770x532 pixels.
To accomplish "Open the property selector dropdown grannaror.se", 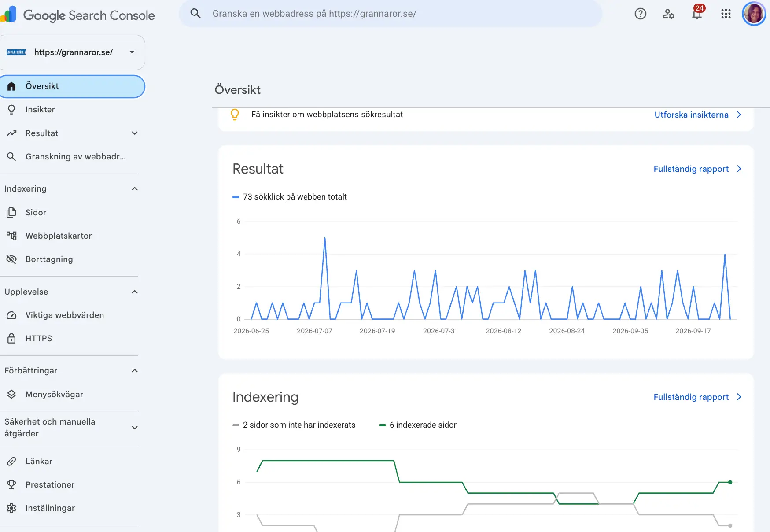I will [x=72, y=52].
